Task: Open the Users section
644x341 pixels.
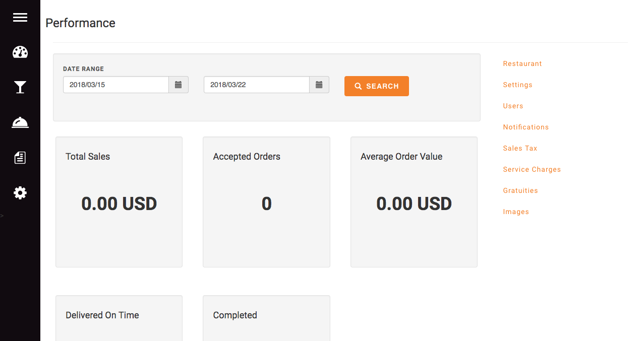Action: 513,106
